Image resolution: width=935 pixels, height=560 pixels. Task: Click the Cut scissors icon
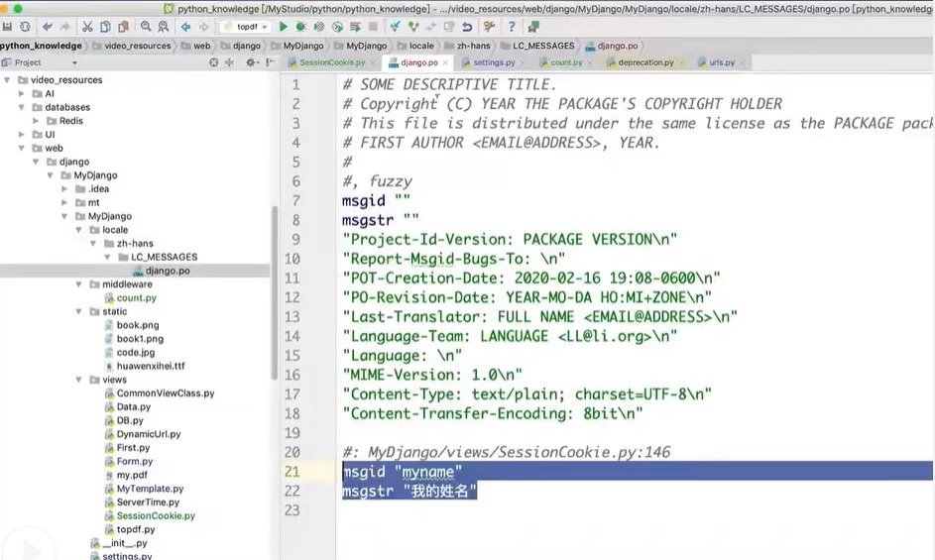tap(87, 27)
